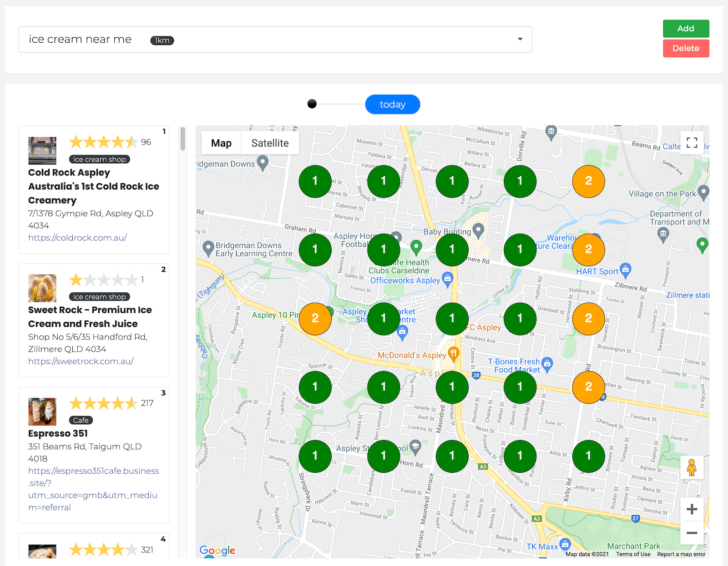728x566 pixels.
Task: Click T-Bones Fresh Food Market pin
Action: [x=547, y=364]
